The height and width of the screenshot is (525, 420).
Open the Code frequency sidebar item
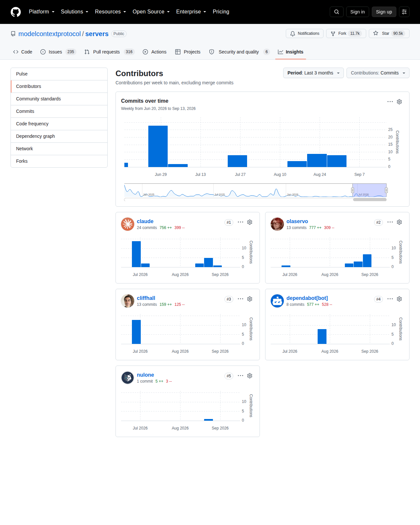[x=59, y=124]
